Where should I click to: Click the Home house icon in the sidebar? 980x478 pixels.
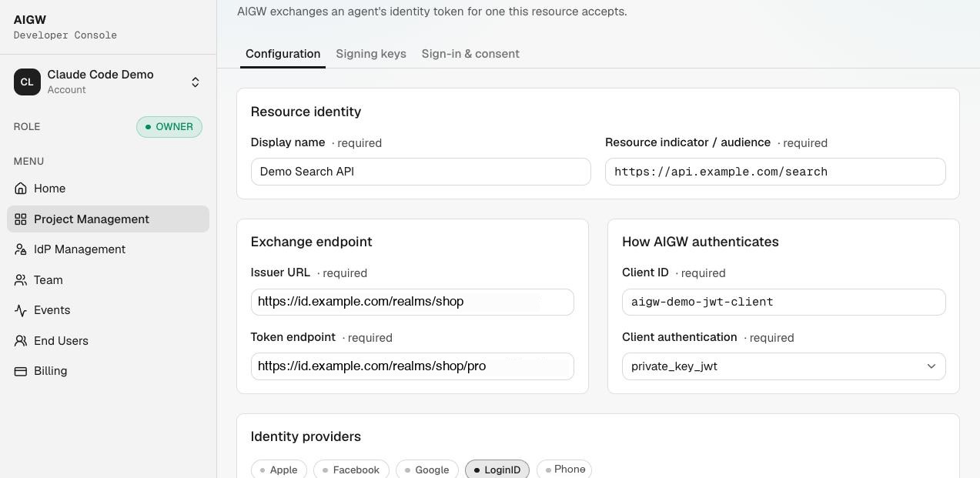click(21, 189)
